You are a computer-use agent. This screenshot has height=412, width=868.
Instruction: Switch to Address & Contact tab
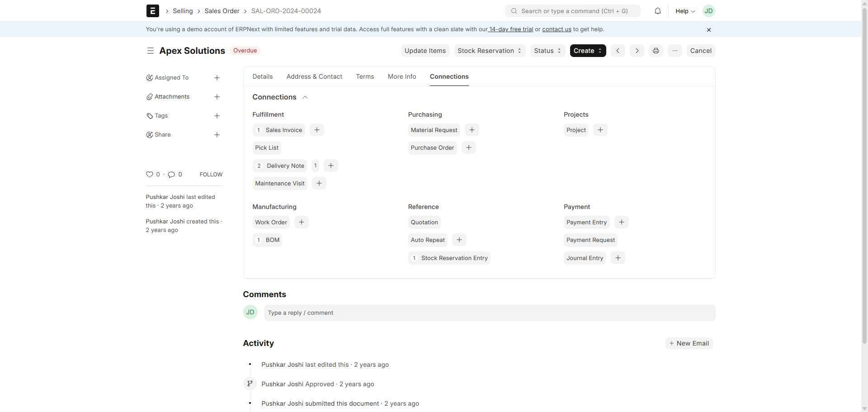(314, 76)
